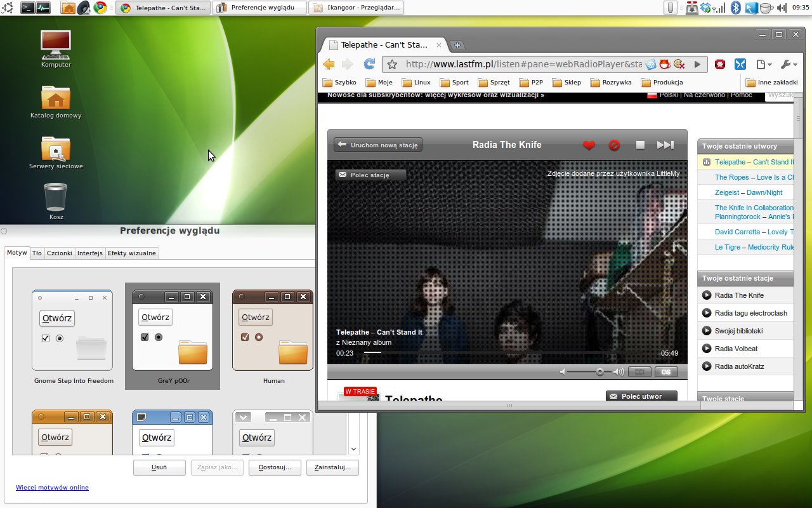
Task: Open the Kosz trash icon
Action: click(x=56, y=201)
